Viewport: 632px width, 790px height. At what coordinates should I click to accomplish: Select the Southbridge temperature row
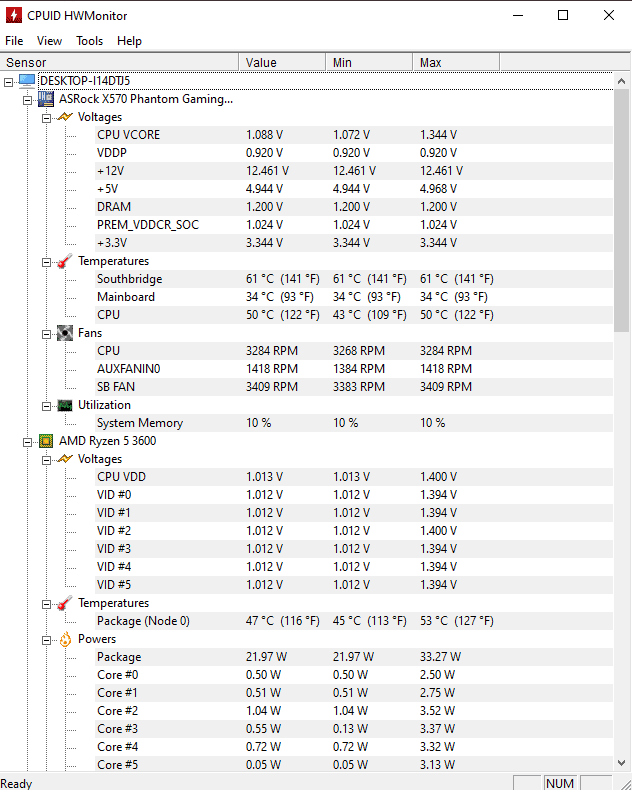click(354, 279)
